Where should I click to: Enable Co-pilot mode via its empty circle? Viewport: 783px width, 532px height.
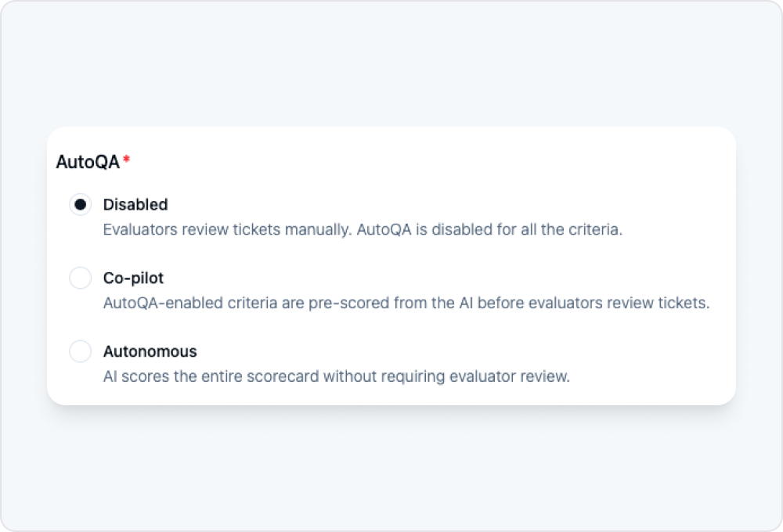click(x=80, y=278)
